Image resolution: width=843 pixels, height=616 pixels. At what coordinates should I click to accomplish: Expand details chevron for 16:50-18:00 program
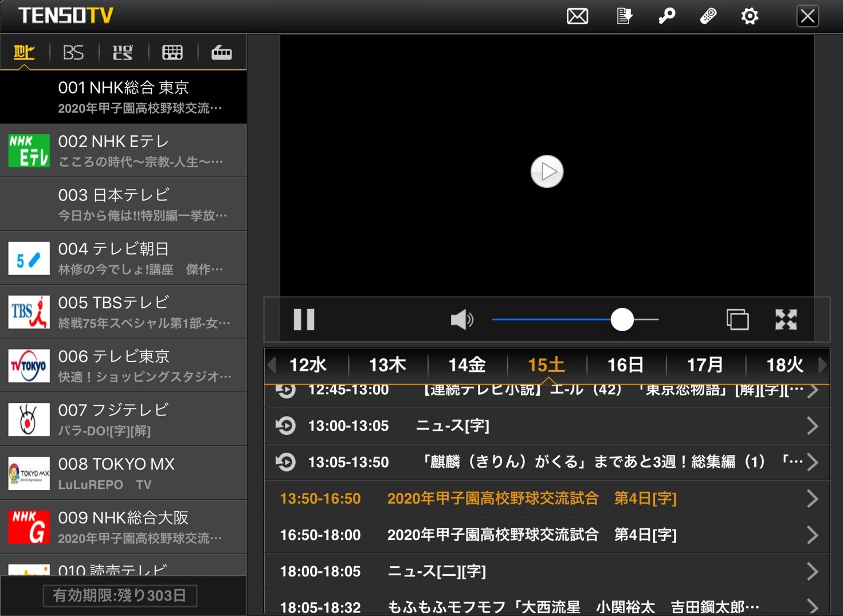point(813,535)
